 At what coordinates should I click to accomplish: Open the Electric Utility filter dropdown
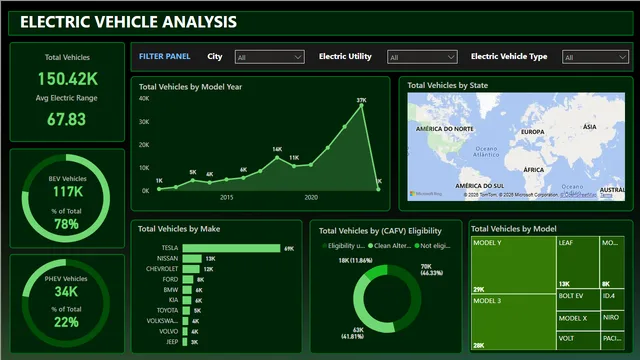tap(422, 57)
